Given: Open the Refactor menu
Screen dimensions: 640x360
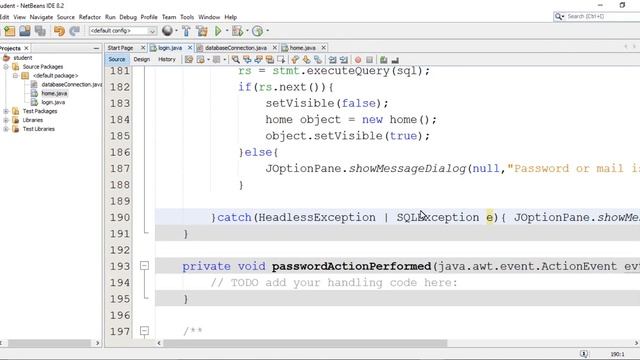Looking at the screenshot, I should click(90, 17).
